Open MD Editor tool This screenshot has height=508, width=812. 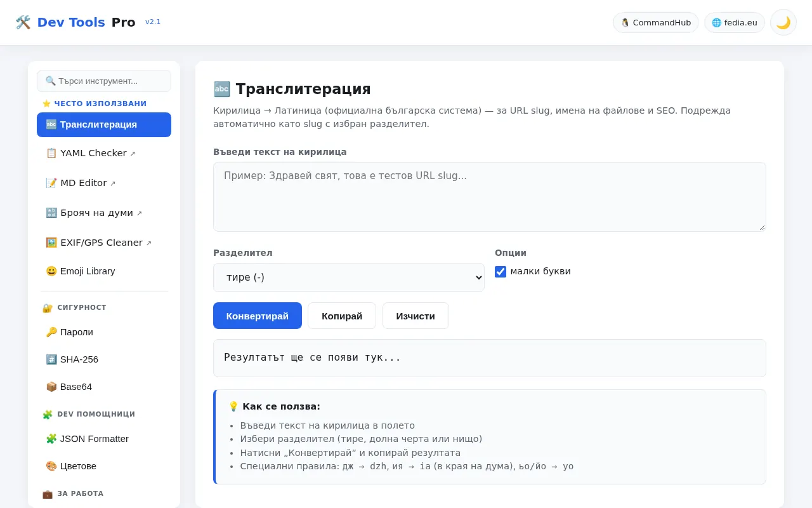pos(104,183)
